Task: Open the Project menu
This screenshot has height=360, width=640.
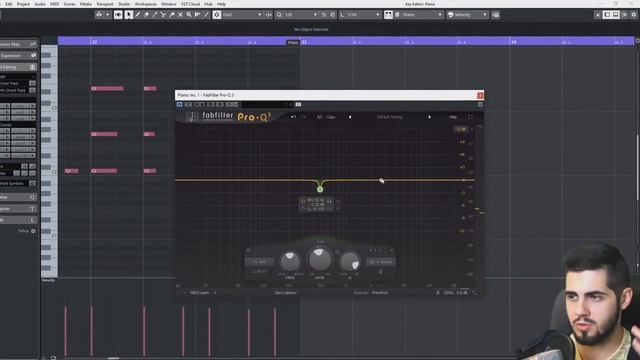Action: tap(23, 4)
